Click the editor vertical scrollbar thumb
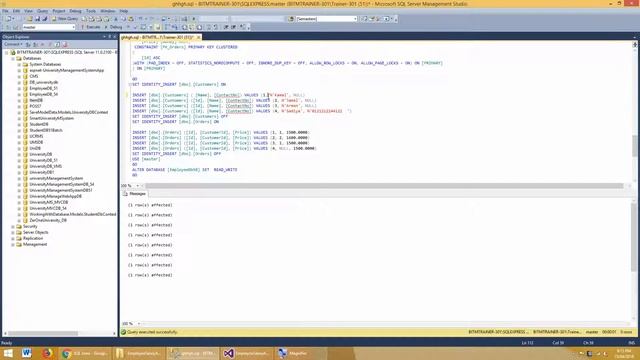Screen dimensions: 640x360 point(635,146)
